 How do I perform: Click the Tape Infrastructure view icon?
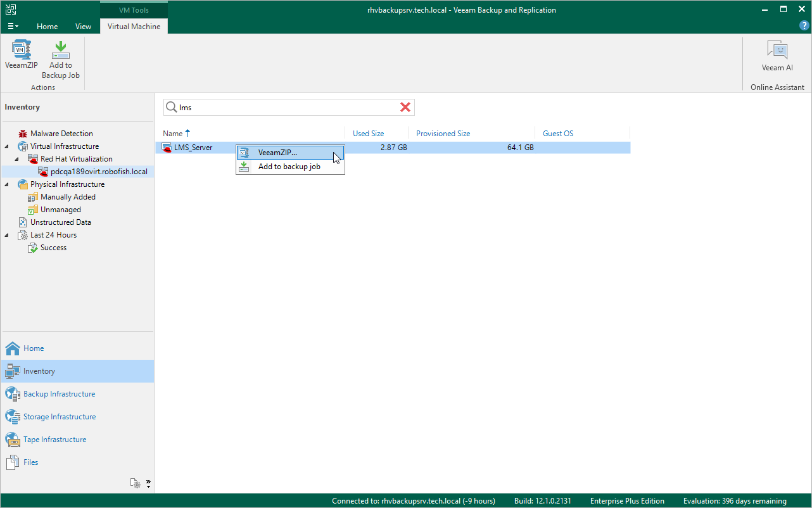click(13, 440)
